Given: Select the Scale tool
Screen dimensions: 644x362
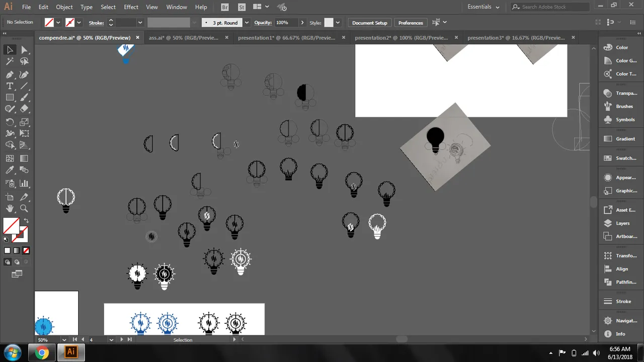Looking at the screenshot, I should [x=24, y=122].
